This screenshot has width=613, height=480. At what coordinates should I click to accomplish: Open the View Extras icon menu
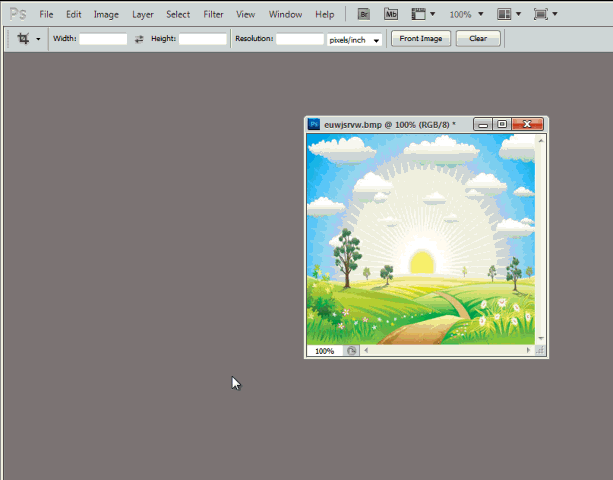[423, 15]
